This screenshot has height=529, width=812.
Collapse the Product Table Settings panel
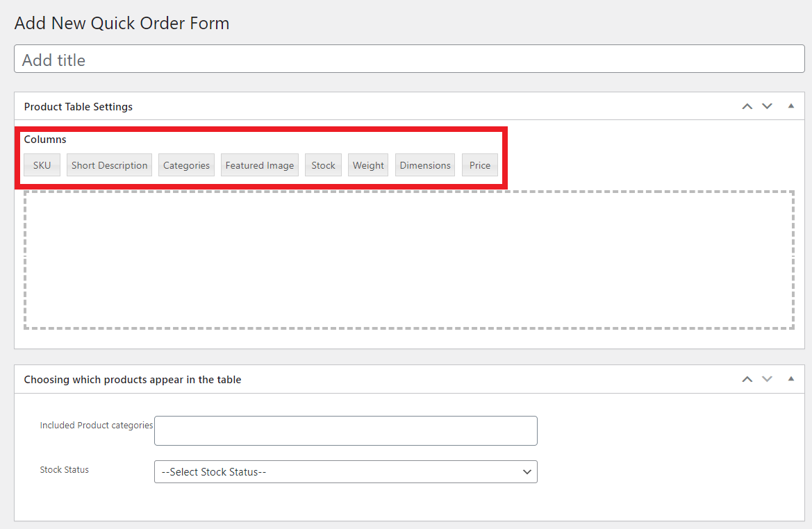(x=790, y=106)
